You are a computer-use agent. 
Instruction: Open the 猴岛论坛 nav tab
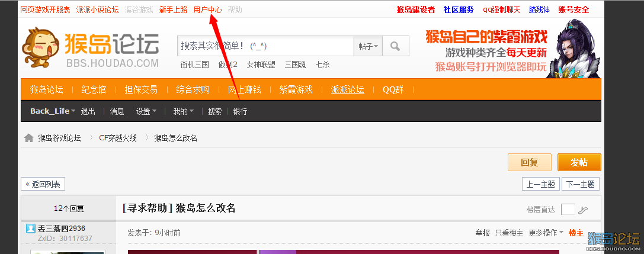pyautogui.click(x=46, y=89)
